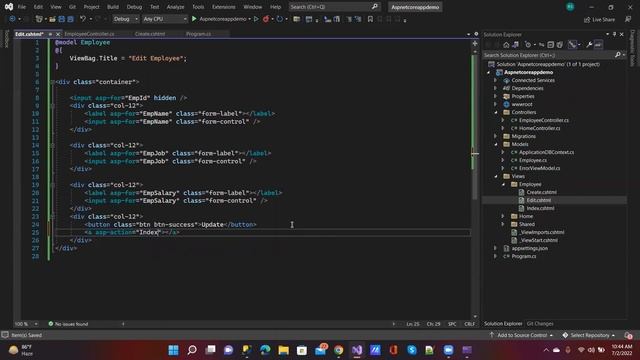Toggle auto-hide pin on Solution Explorer
The width and height of the screenshot is (640, 360).
pos(614,34)
